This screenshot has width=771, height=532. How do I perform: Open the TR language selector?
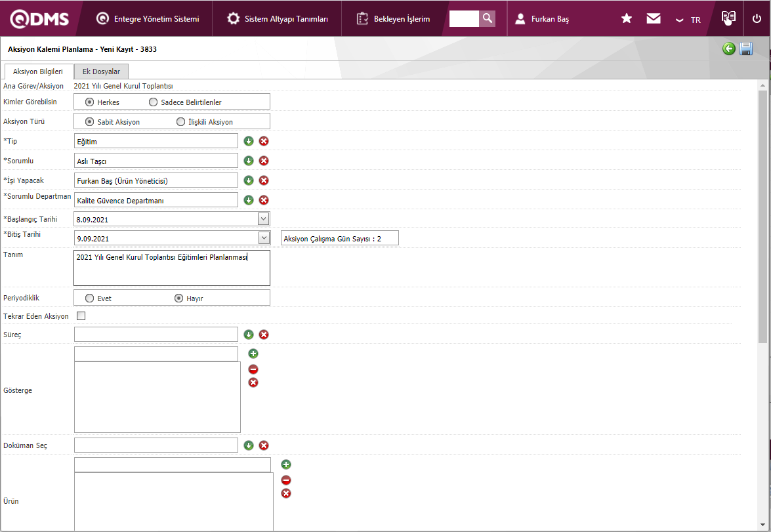[688, 20]
